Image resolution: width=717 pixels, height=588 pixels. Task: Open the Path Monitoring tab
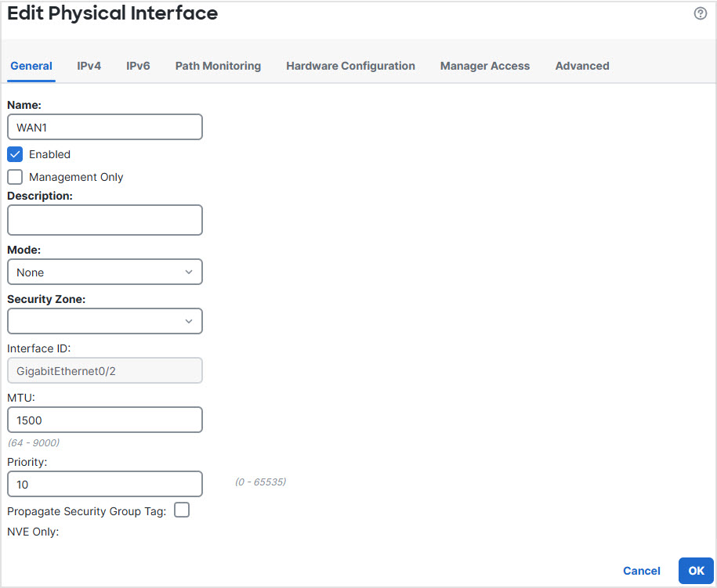(218, 66)
